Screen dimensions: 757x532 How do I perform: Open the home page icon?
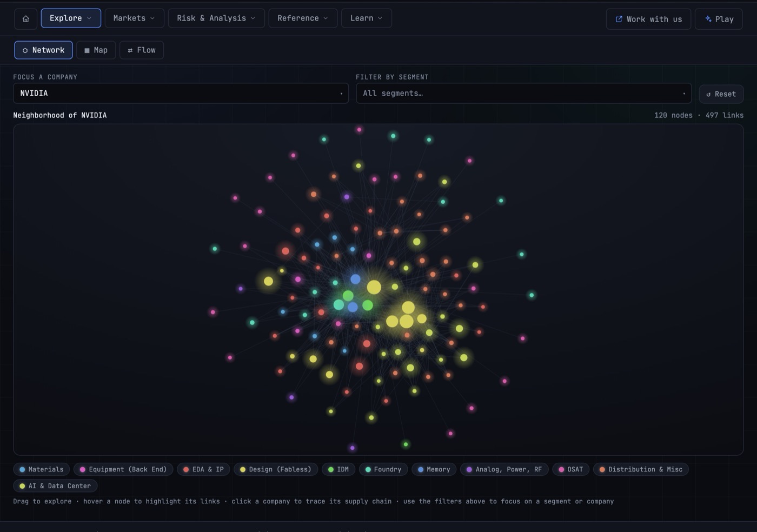pos(25,18)
